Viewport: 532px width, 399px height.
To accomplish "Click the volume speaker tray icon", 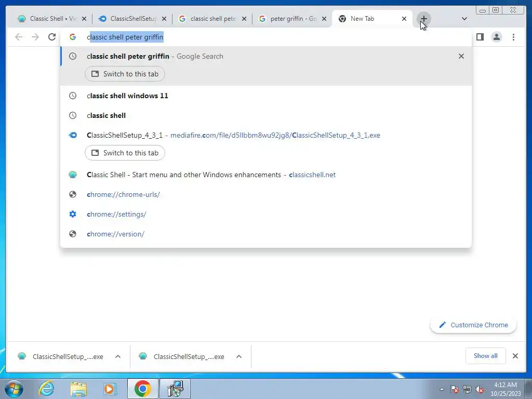I will [x=480, y=389].
